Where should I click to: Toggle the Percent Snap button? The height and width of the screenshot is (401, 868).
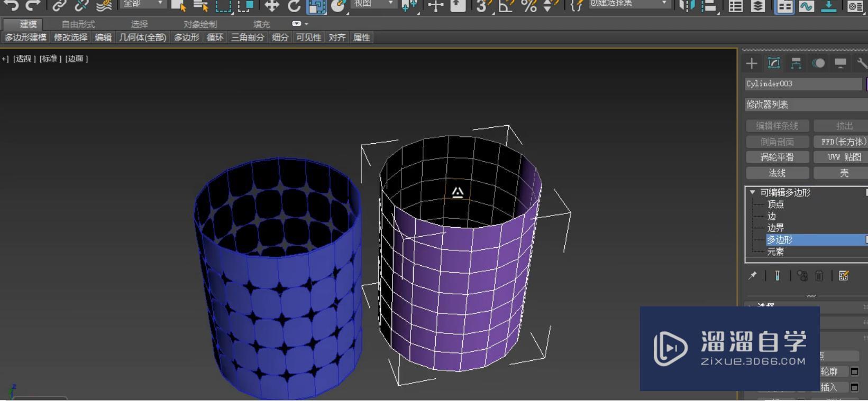coord(528,5)
